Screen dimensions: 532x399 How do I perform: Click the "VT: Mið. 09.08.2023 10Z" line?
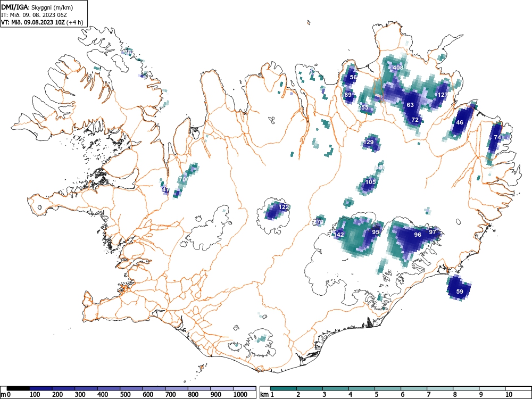[34, 22]
